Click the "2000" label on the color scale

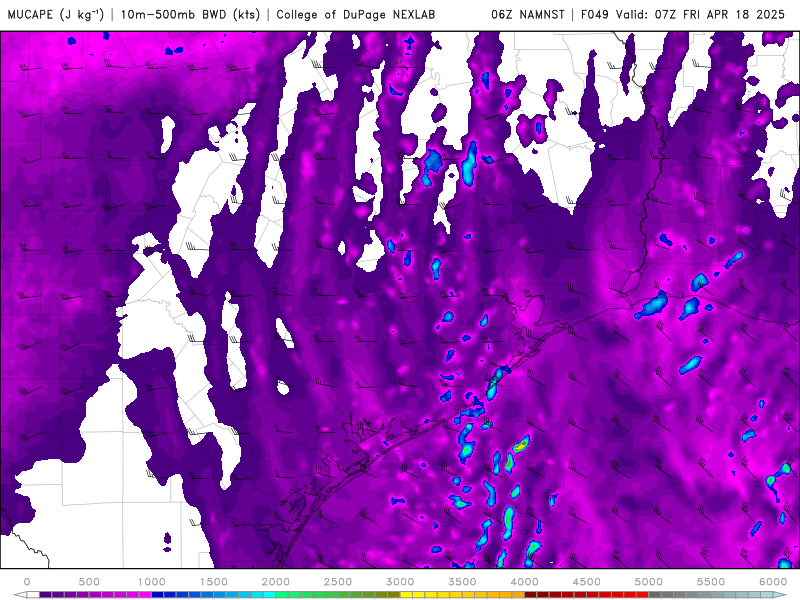pos(276,582)
